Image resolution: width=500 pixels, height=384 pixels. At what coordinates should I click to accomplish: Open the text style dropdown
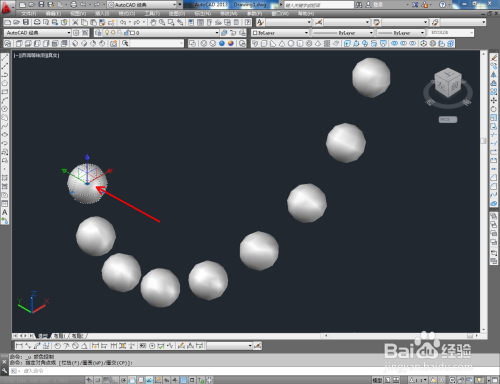289,22
